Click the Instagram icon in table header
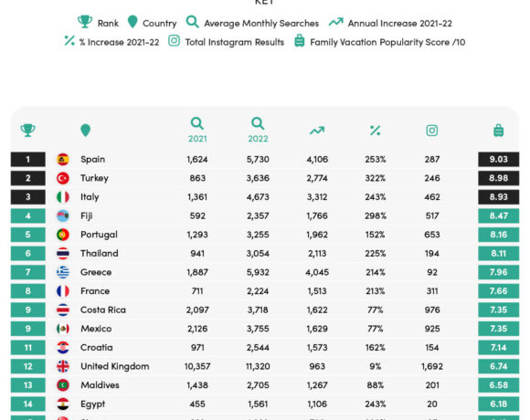530x420 pixels. [432, 131]
